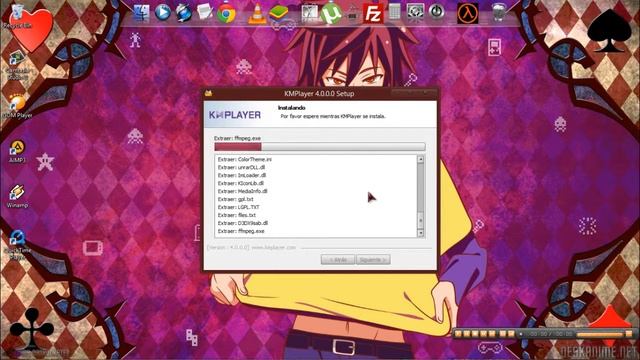Click the 'KMPlayer 4.0.0.0 Setup' window title
Image resolution: width=640 pixels, height=360 pixels.
tap(319, 93)
